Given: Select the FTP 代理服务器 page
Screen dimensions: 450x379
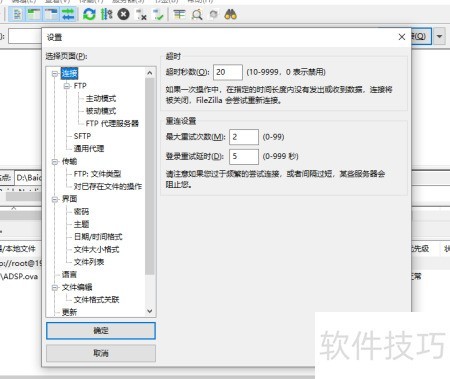Looking at the screenshot, I should (112, 124).
